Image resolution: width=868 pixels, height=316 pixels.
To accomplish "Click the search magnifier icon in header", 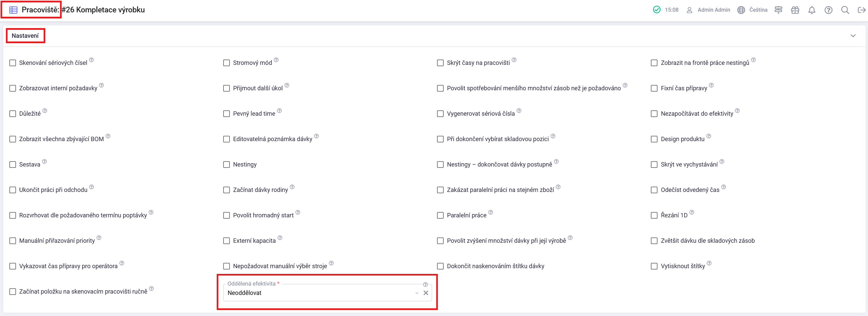I will click(x=845, y=10).
